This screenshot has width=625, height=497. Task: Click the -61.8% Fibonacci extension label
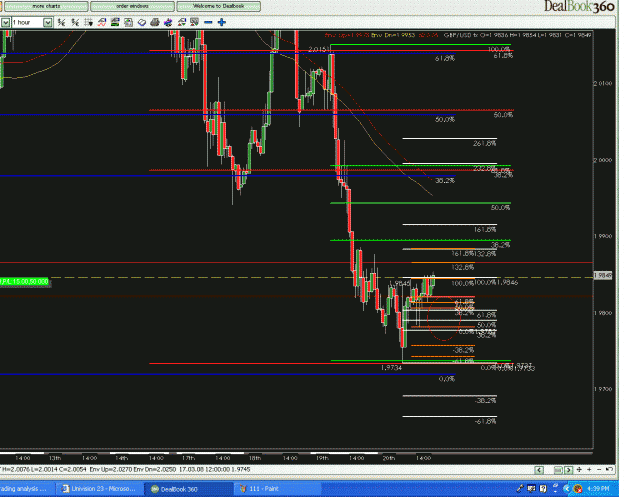[485, 421]
